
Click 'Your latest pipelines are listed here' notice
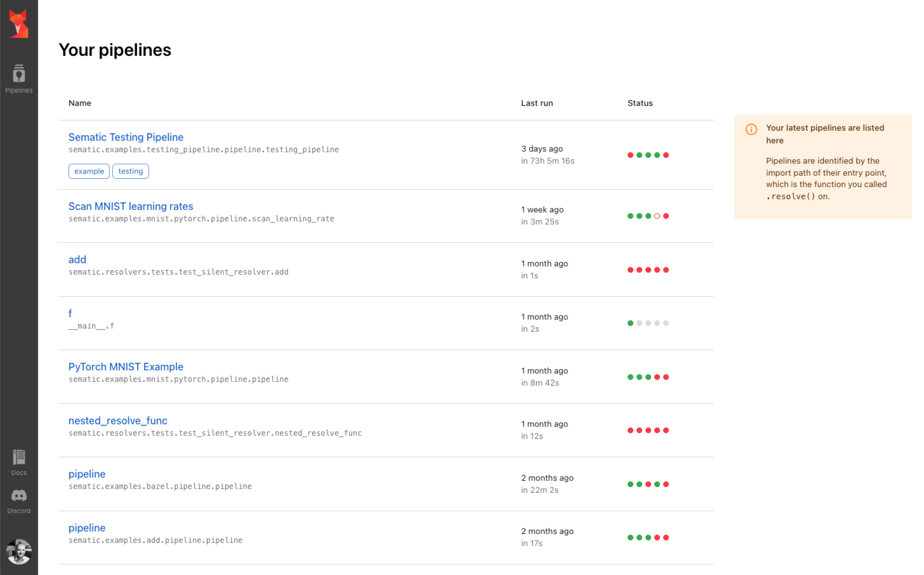point(825,134)
